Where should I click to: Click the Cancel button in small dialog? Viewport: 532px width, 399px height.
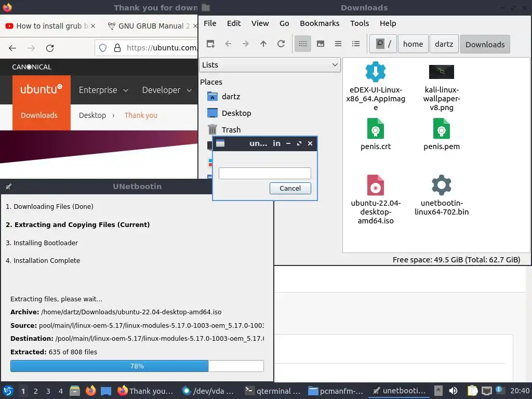[x=290, y=188]
